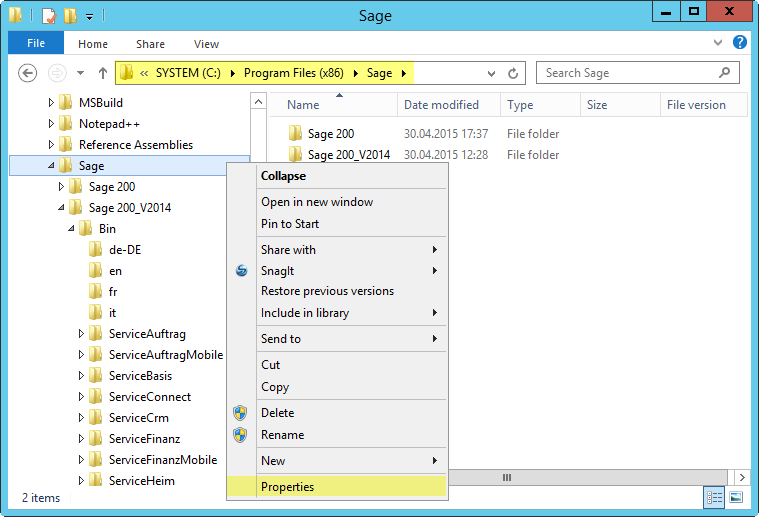Switch to the Share ribbon tab
Image resolution: width=759 pixels, height=517 pixels.
click(x=150, y=44)
